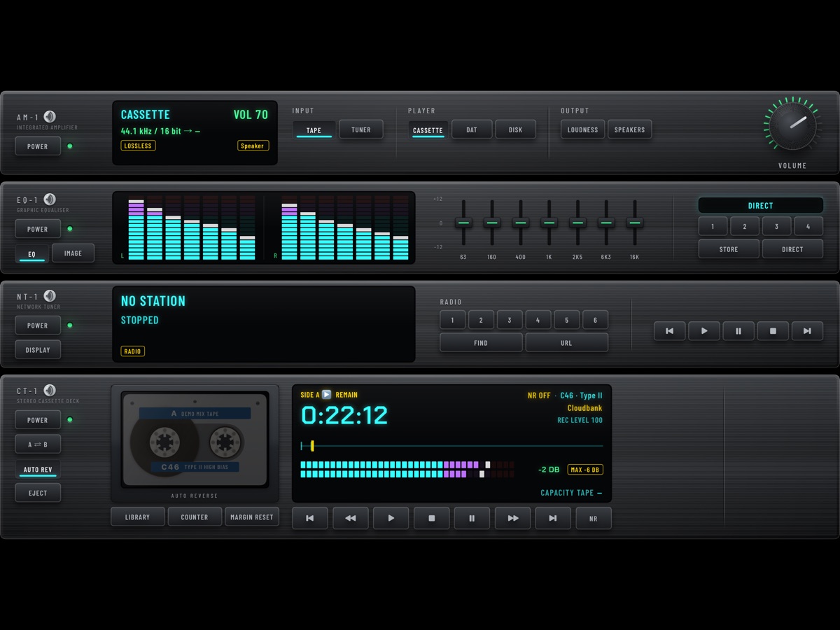The image size is (840, 630).
Task: Stop the cassette deck
Action: (432, 518)
